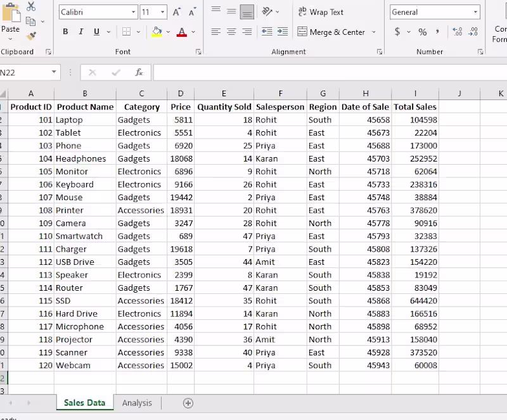Click Decrease Indent icon
Image resolution: width=507 pixels, height=420 pixels.
[x=267, y=32]
